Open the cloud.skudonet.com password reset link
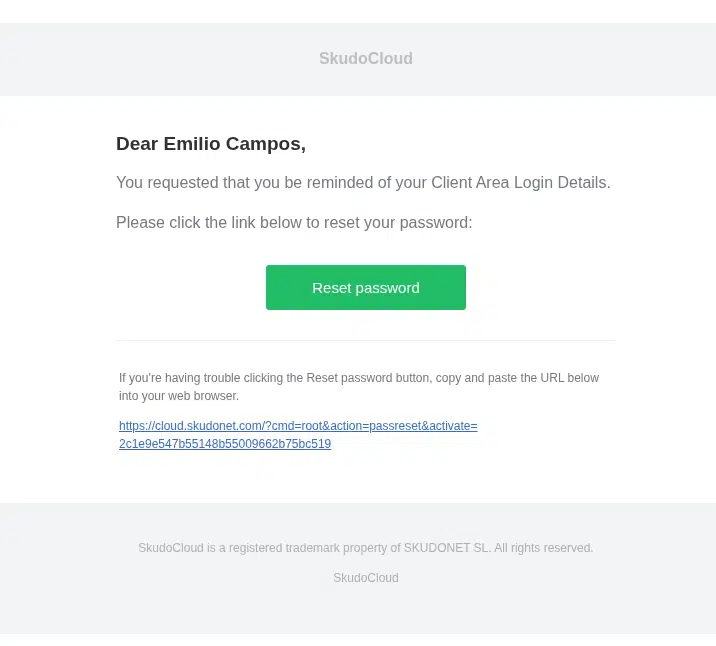Viewport: 716px width, 646px height. [298, 435]
